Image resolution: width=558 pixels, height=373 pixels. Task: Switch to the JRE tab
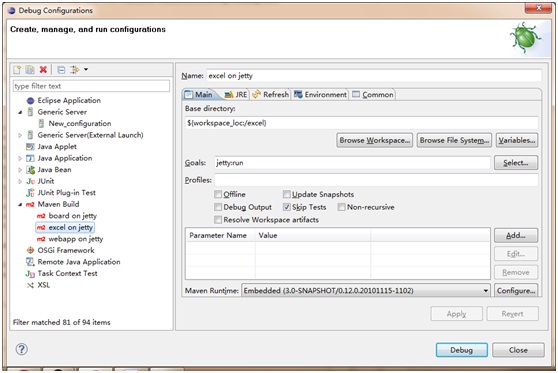[x=236, y=95]
